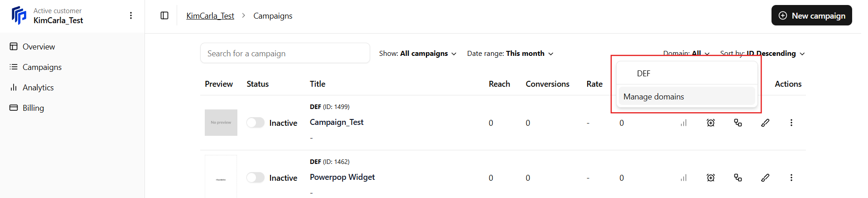Click the New campaign button
This screenshot has height=198, width=868.
[x=811, y=16]
